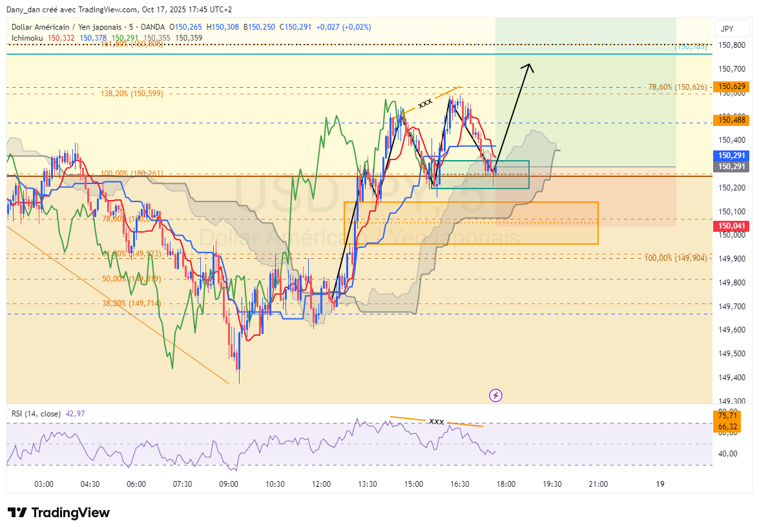Click the open price O150,265
759x532 pixels.
tap(185, 27)
